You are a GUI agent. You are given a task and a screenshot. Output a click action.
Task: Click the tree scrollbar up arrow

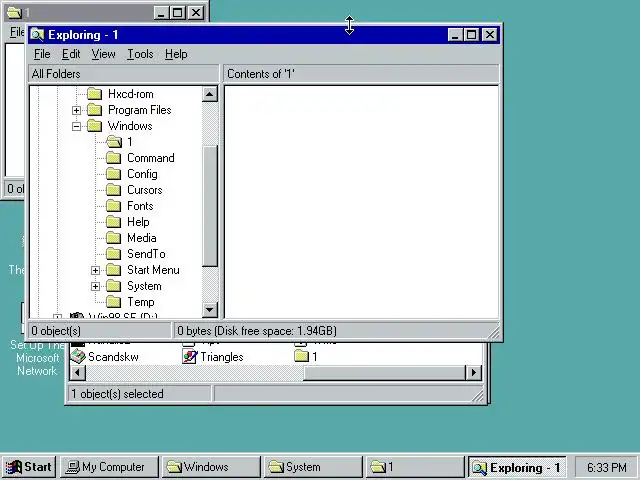coord(210,94)
